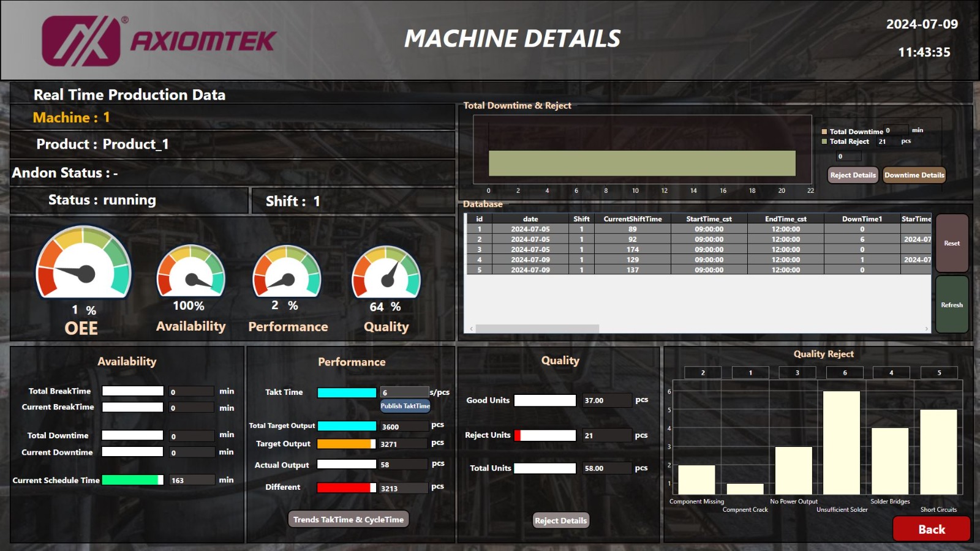This screenshot has height=551, width=980.
Task: Click the date 2024-07-09 in header
Action: point(922,24)
